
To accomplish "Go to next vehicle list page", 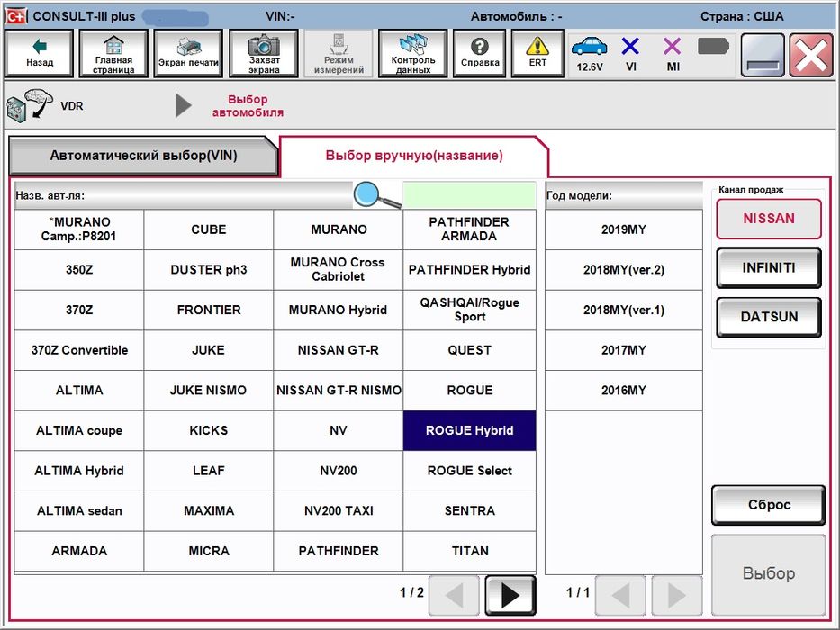I will tap(510, 595).
